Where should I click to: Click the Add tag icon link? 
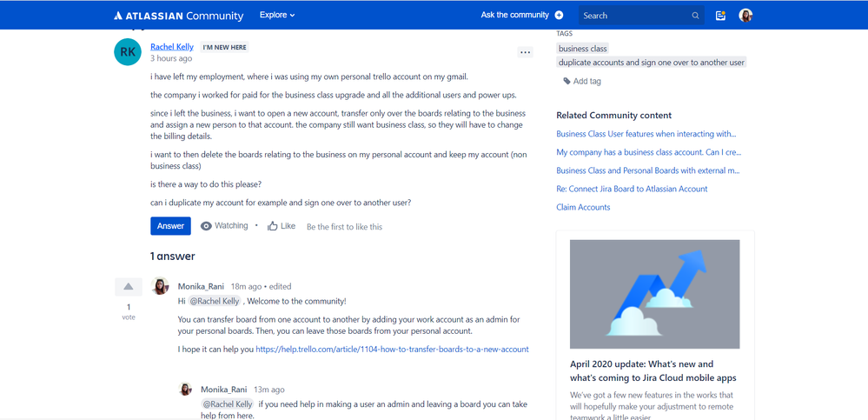tap(582, 81)
